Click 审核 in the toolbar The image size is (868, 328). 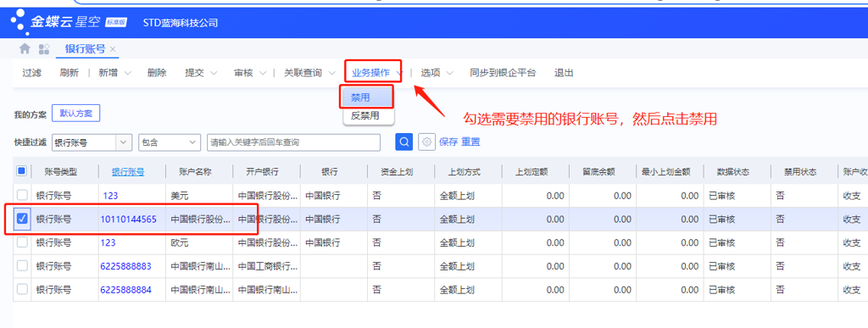tap(243, 72)
